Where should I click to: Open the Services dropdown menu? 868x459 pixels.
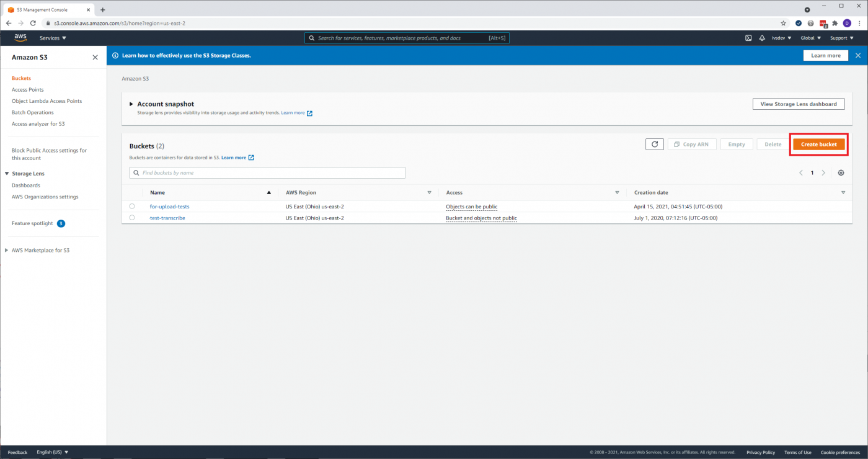[x=53, y=38]
